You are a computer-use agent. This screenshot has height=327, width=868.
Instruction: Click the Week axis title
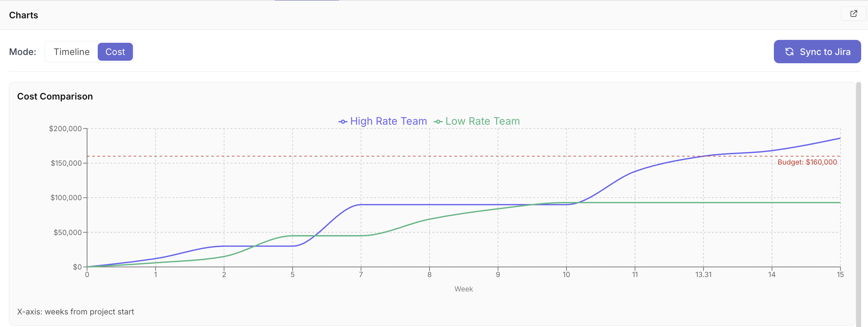(x=463, y=289)
